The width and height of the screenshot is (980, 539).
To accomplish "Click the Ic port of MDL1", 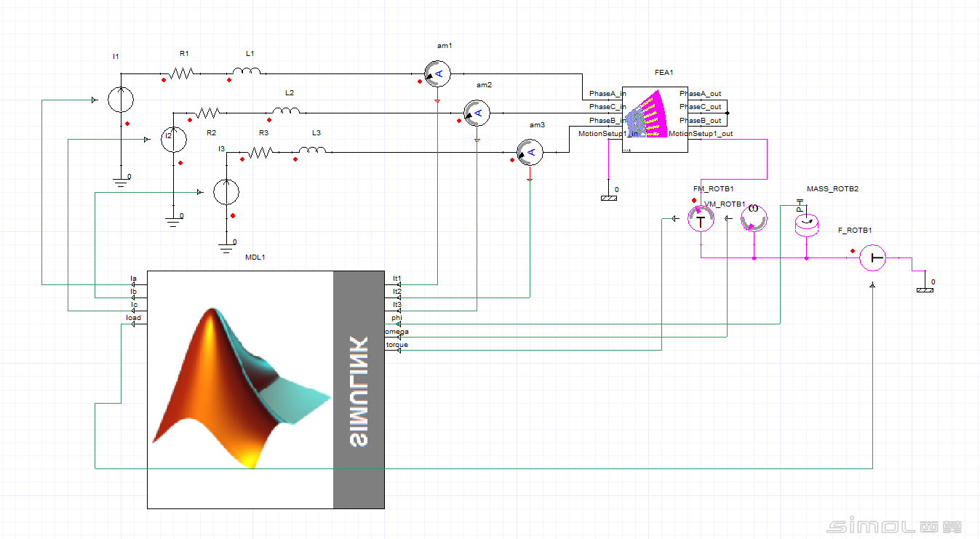I will click(134, 305).
